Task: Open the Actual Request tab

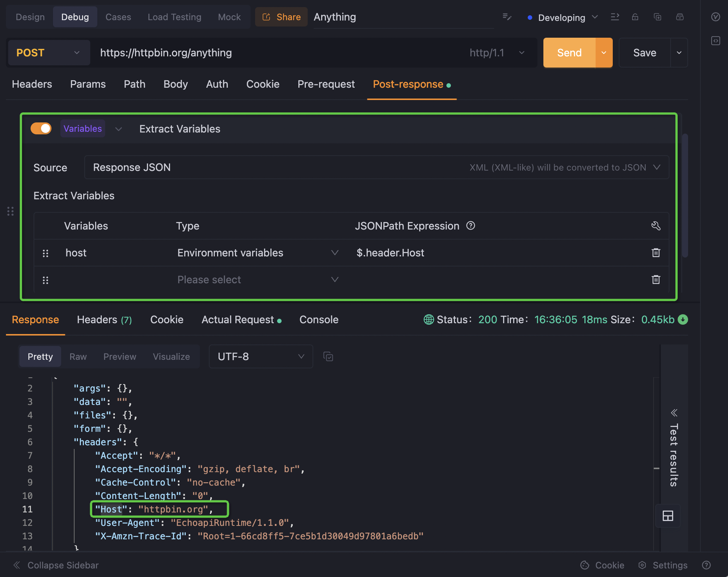Action: 241,320
